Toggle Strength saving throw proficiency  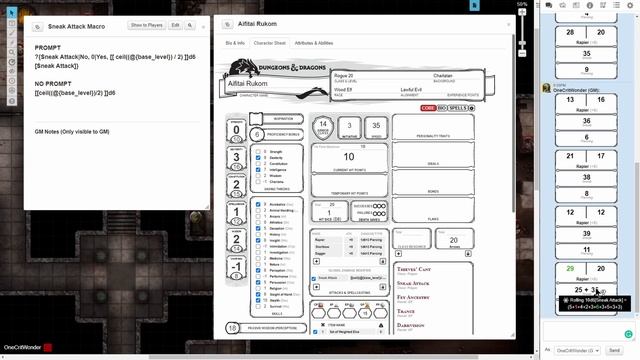coord(258,151)
